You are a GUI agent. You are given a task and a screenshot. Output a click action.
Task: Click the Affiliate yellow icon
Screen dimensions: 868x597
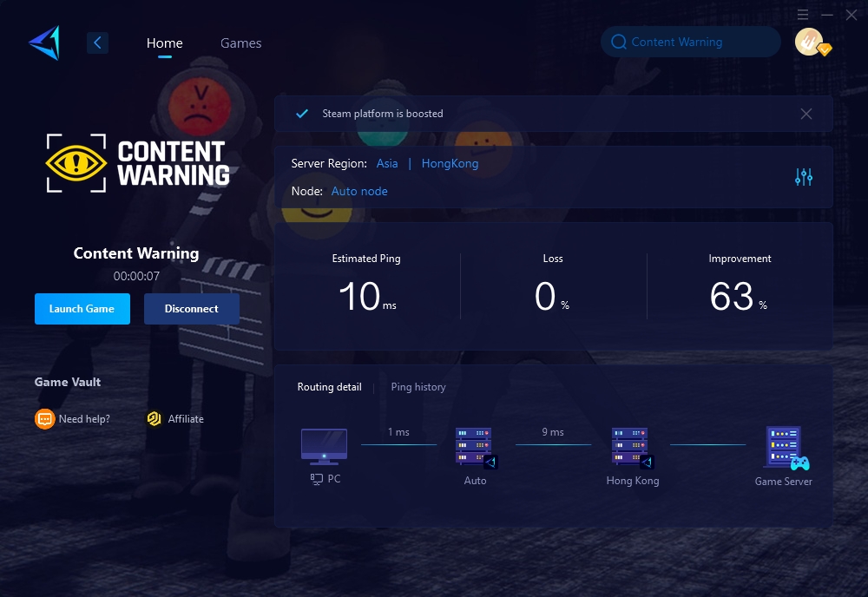(154, 419)
